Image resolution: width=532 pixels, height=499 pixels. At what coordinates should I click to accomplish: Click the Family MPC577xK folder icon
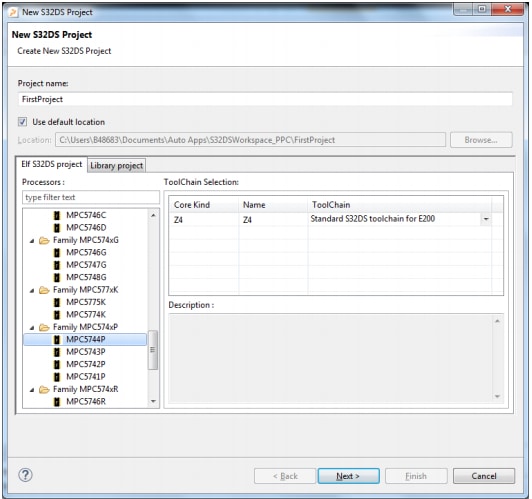pos(44,290)
